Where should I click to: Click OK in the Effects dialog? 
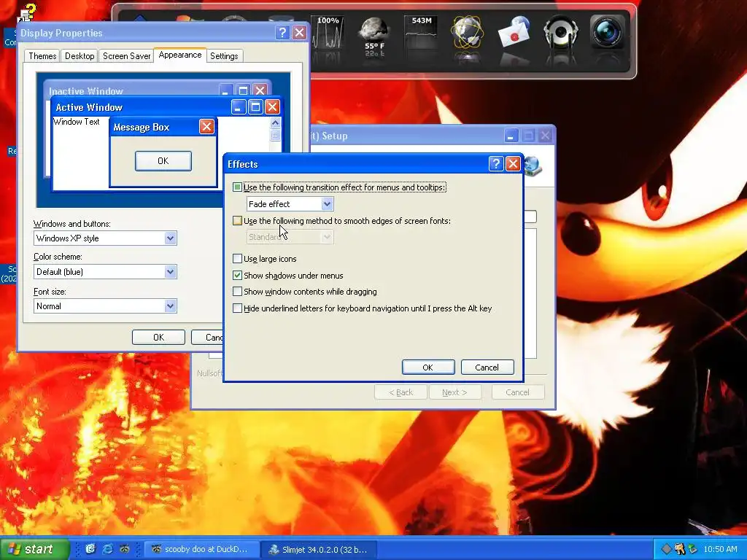click(x=427, y=367)
